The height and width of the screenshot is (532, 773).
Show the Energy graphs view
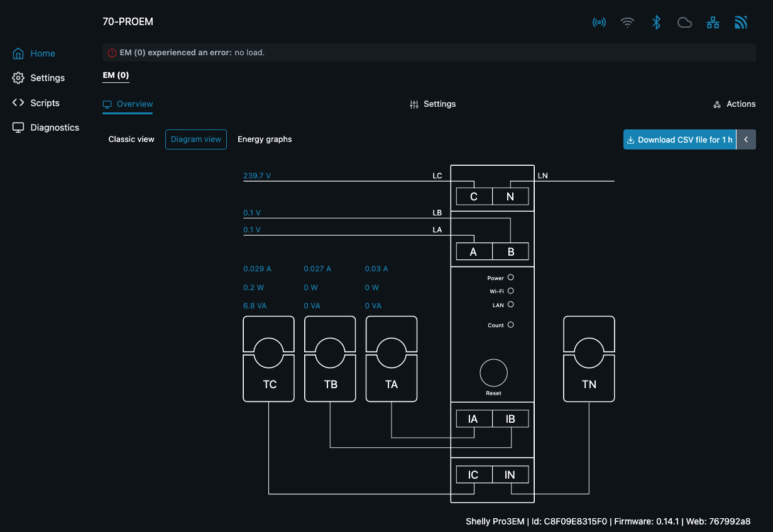[x=265, y=139]
